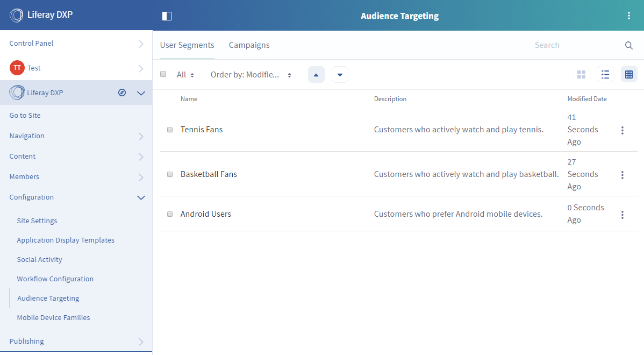Select the Android Users checkbox
The width and height of the screenshot is (644, 355).
click(x=170, y=214)
